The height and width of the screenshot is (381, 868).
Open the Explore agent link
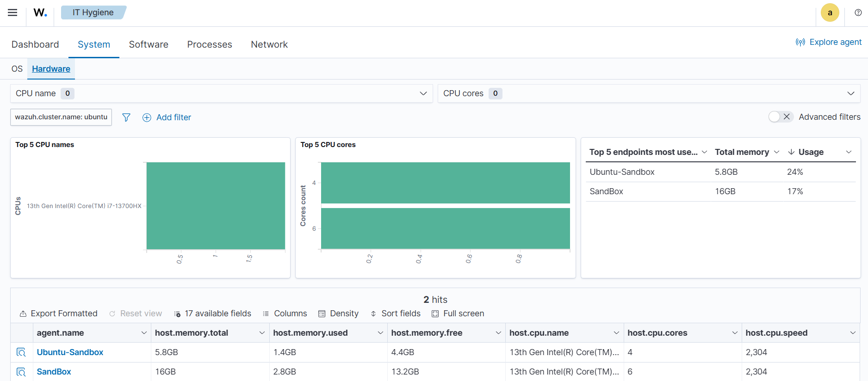pyautogui.click(x=829, y=42)
